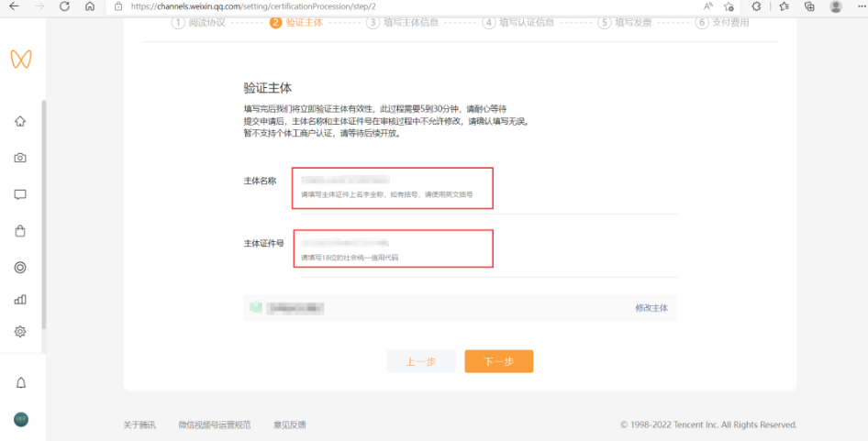
Task: Click into the 主体名称 input field
Action: point(393,182)
